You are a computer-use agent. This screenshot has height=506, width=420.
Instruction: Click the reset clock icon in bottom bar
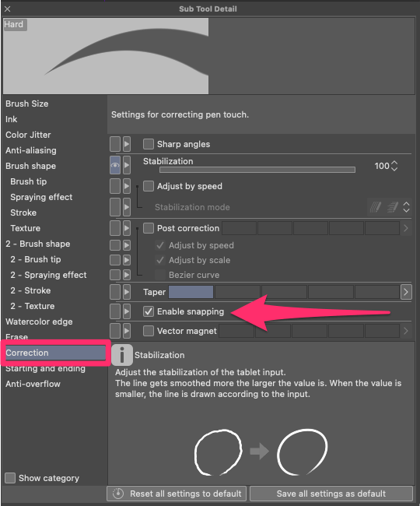[x=118, y=494]
